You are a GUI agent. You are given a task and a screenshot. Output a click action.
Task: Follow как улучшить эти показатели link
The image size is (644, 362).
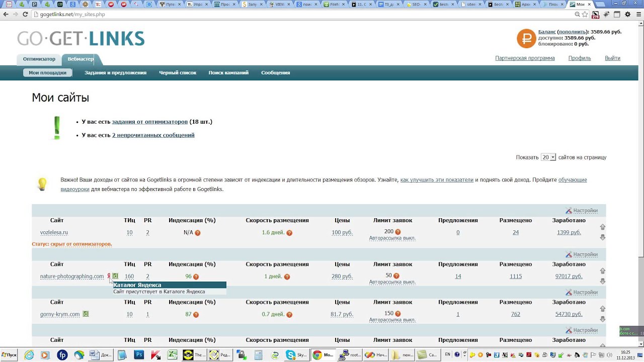(437, 180)
